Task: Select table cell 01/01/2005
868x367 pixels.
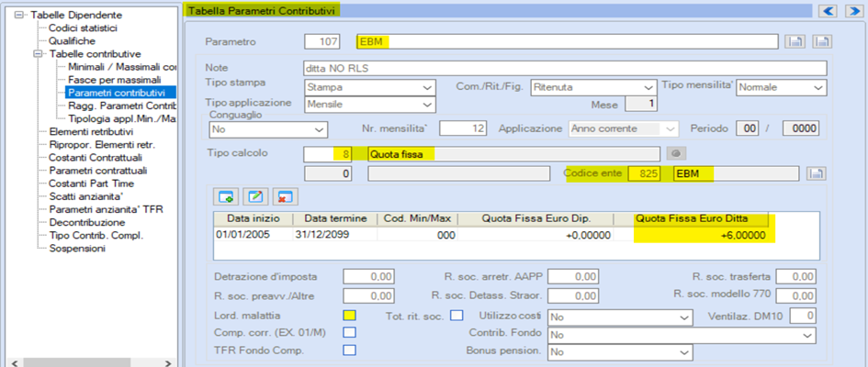Action: 253,234
